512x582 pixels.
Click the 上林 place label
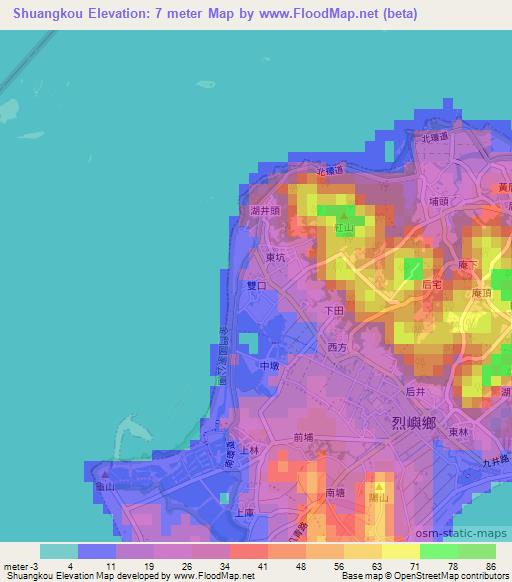249,450
